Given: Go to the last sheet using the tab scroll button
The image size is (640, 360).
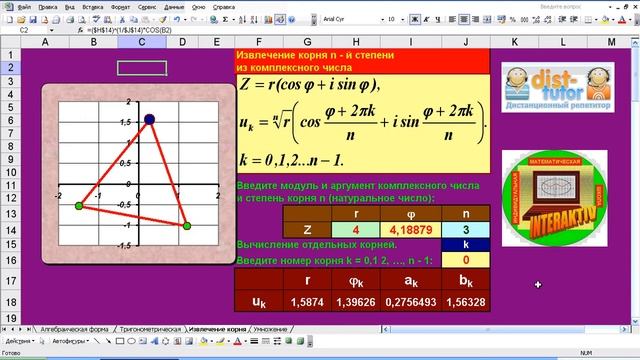Looking at the screenshot, I should (29, 329).
